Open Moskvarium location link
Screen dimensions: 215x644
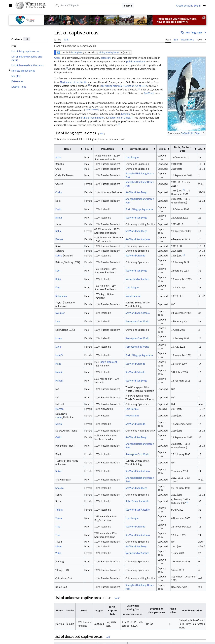[x=132, y=415]
